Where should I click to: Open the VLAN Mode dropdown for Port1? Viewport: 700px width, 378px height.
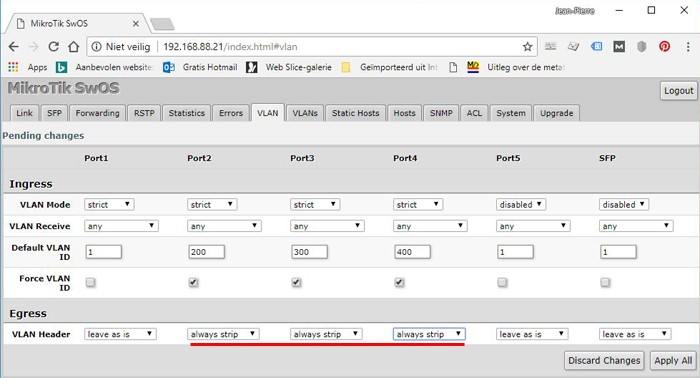[x=109, y=204]
